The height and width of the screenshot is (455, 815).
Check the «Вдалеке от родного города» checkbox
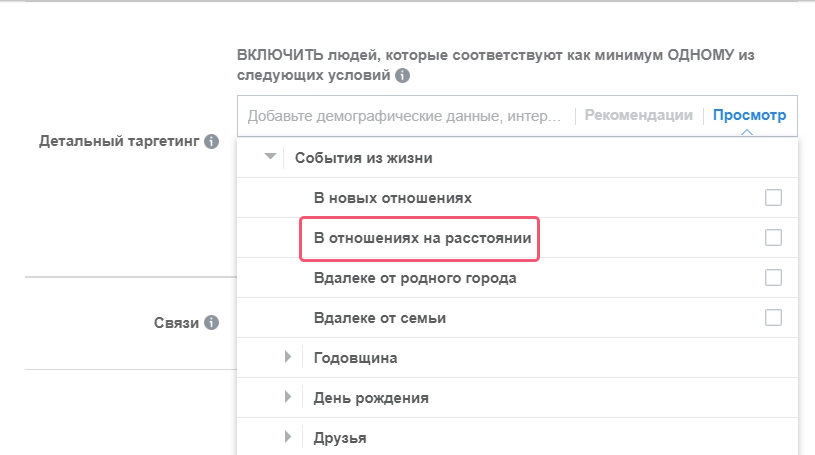(x=773, y=278)
